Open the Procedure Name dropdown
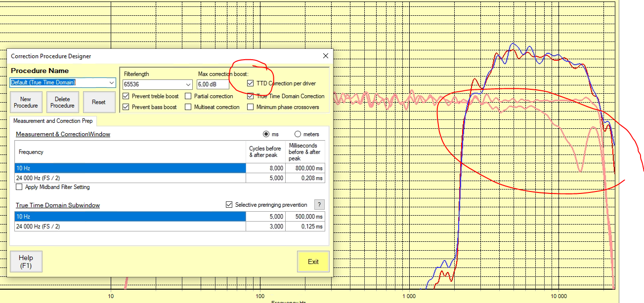The image size is (644, 303). coord(110,83)
